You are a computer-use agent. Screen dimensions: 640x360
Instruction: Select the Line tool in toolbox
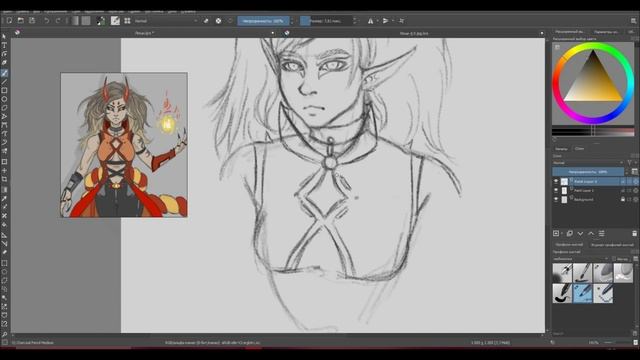coord(4,82)
